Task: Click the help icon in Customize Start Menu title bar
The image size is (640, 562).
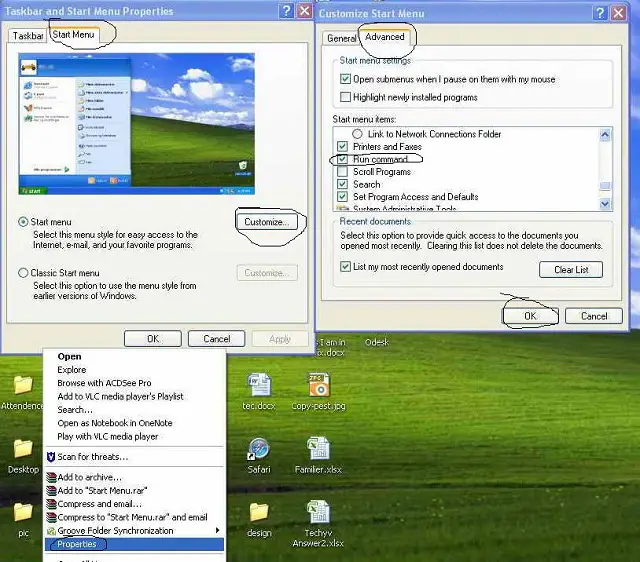Action: click(600, 13)
